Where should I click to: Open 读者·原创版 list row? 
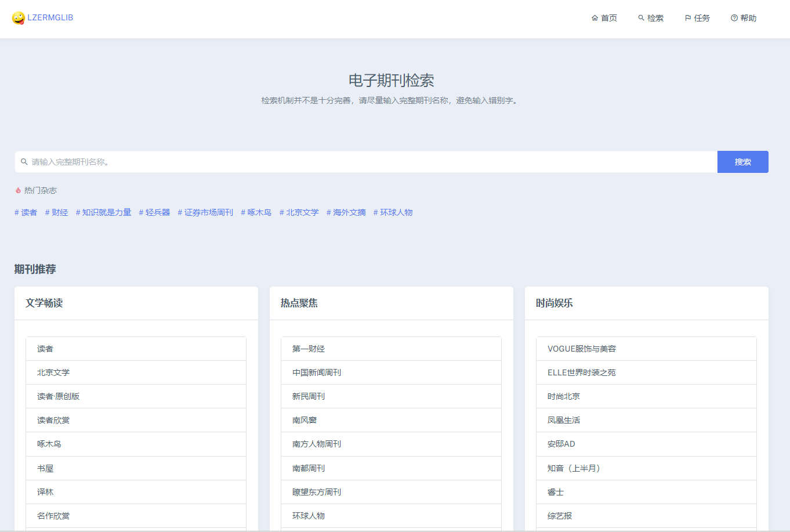(x=136, y=396)
